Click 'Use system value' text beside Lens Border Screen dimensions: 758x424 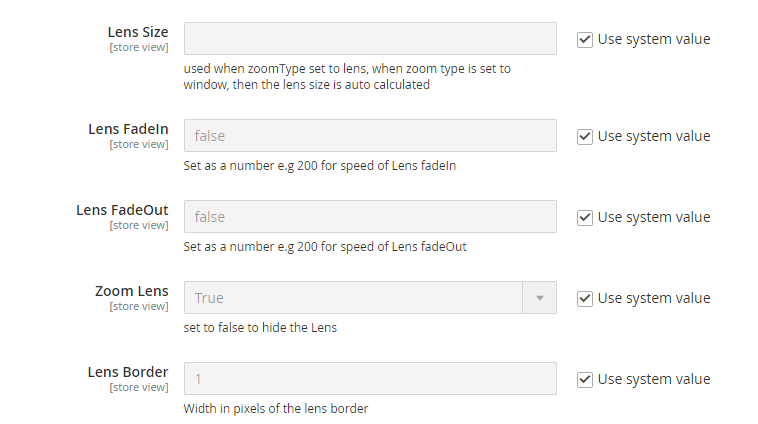coord(654,380)
